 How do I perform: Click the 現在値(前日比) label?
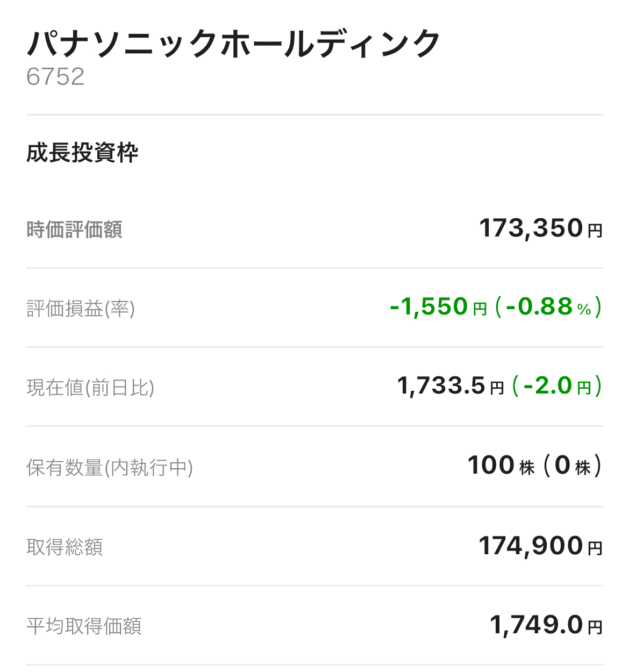click(x=90, y=388)
